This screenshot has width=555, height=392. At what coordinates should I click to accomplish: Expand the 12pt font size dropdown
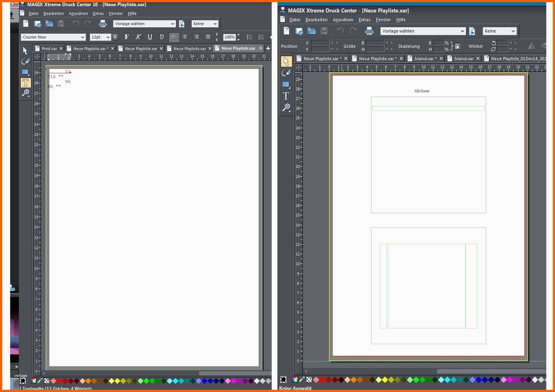(x=100, y=37)
